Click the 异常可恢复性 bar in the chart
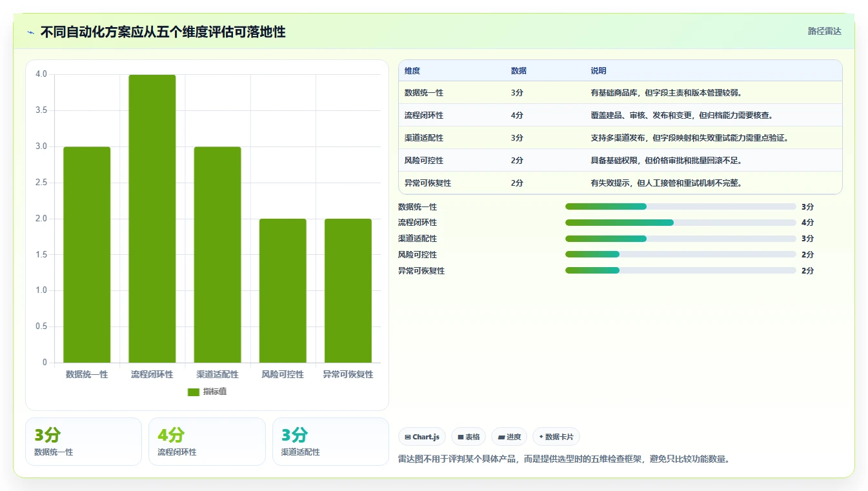868x491 pixels. (x=348, y=290)
